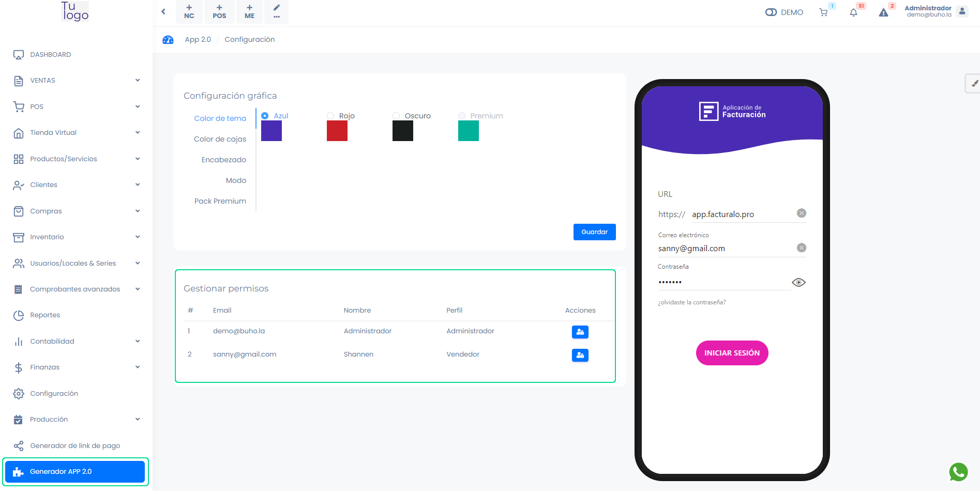Screen dimensions: 980x494
Task: Click the Guardar button
Action: (594, 232)
